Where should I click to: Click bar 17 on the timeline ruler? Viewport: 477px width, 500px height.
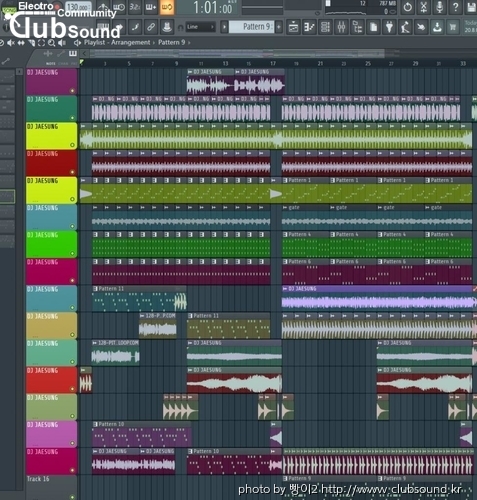(273, 63)
